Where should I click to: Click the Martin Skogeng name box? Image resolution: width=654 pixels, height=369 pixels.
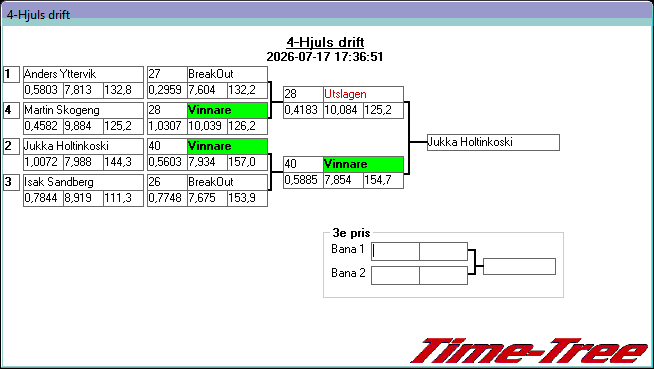[x=83, y=110]
